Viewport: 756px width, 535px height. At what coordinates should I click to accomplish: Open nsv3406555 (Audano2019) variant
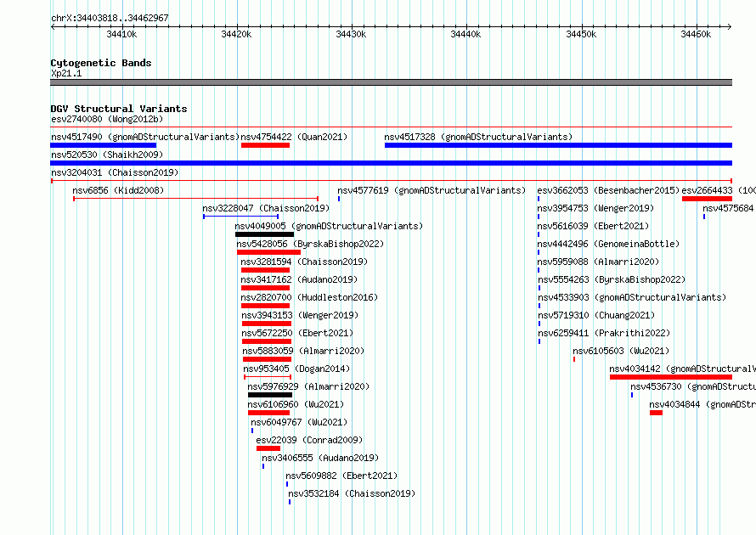pyautogui.click(x=320, y=458)
